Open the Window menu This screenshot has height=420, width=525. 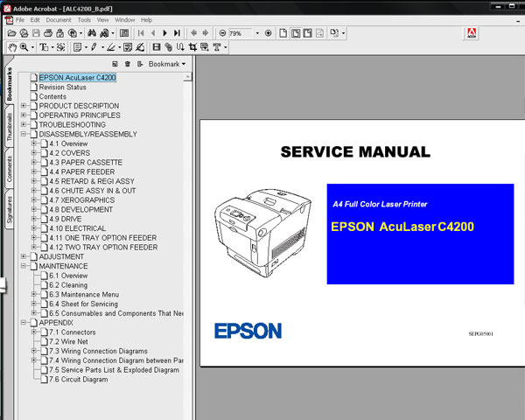pyautogui.click(x=124, y=20)
